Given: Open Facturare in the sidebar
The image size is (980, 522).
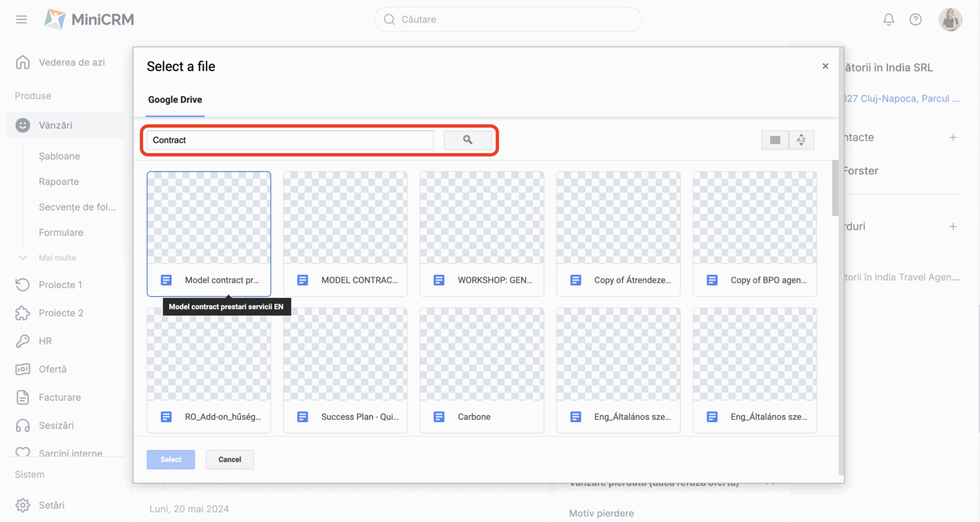Looking at the screenshot, I should pos(60,397).
